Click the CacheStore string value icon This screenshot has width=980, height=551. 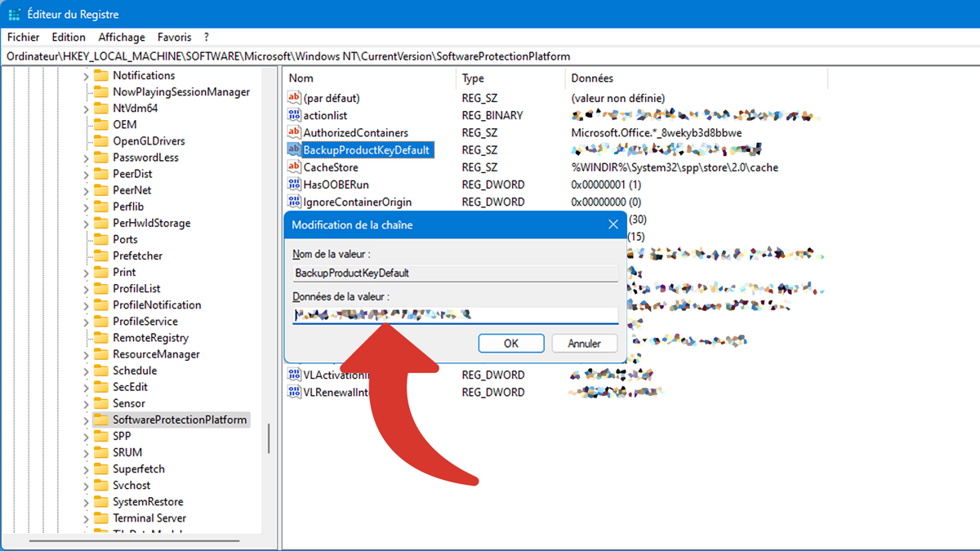pyautogui.click(x=294, y=167)
